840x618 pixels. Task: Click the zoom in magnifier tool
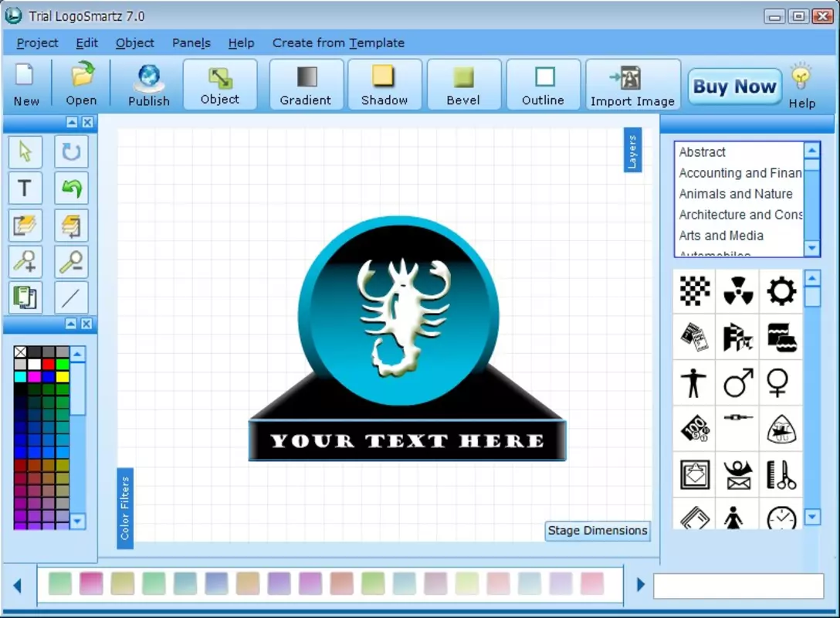tap(25, 262)
